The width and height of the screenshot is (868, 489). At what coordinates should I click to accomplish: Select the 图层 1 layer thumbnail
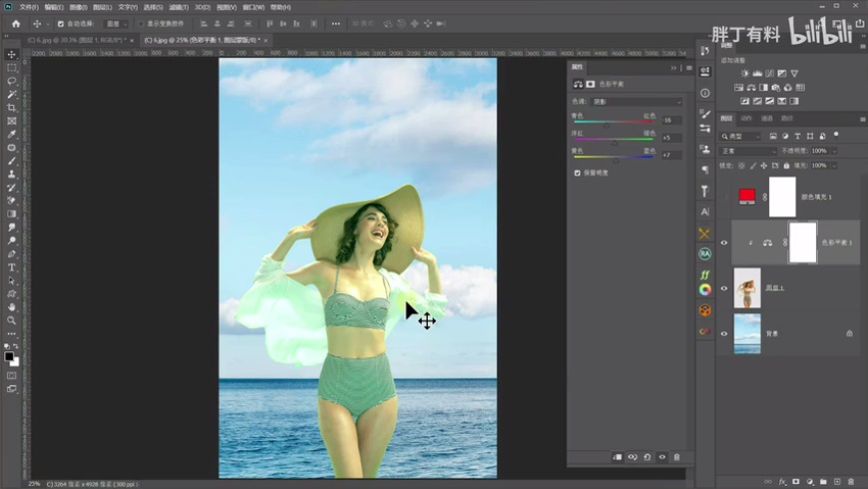747,287
